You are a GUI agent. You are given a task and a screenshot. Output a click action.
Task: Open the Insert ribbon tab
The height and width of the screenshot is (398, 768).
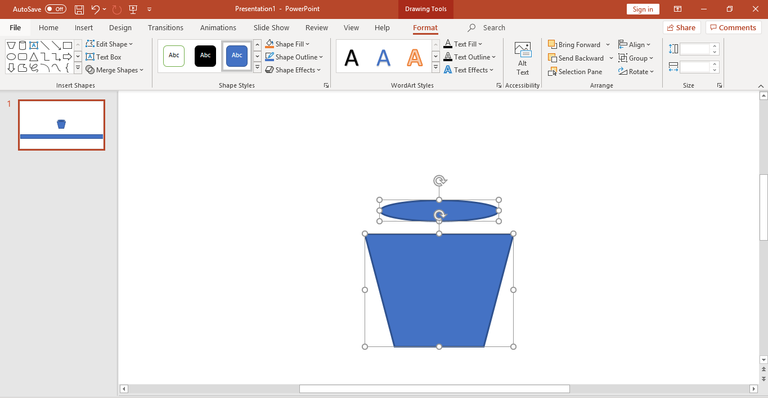click(84, 27)
